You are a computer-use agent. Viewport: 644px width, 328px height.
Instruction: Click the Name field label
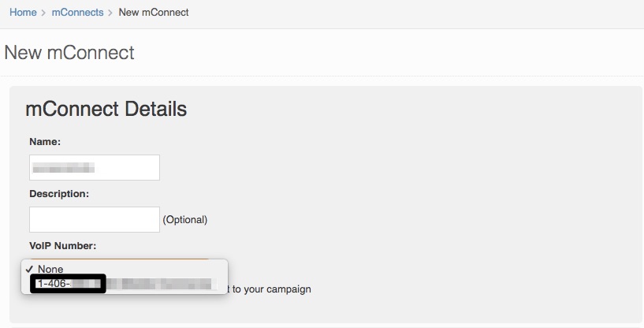(45, 142)
